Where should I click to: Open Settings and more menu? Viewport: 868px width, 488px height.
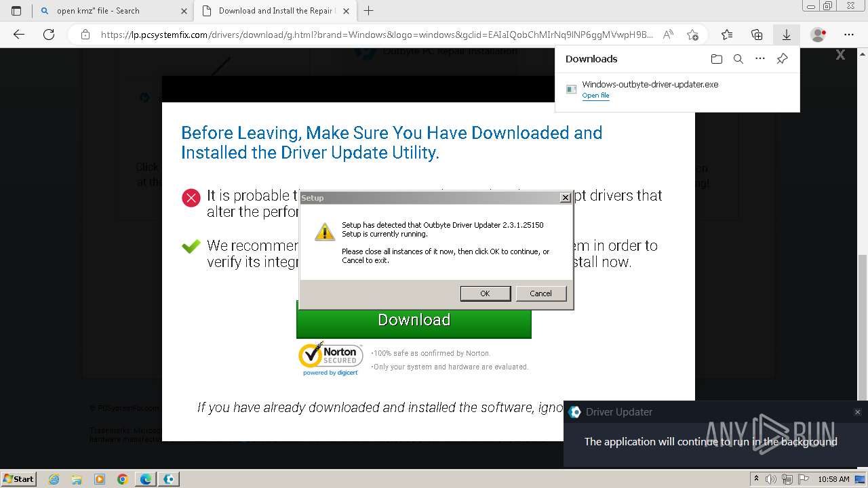click(848, 35)
